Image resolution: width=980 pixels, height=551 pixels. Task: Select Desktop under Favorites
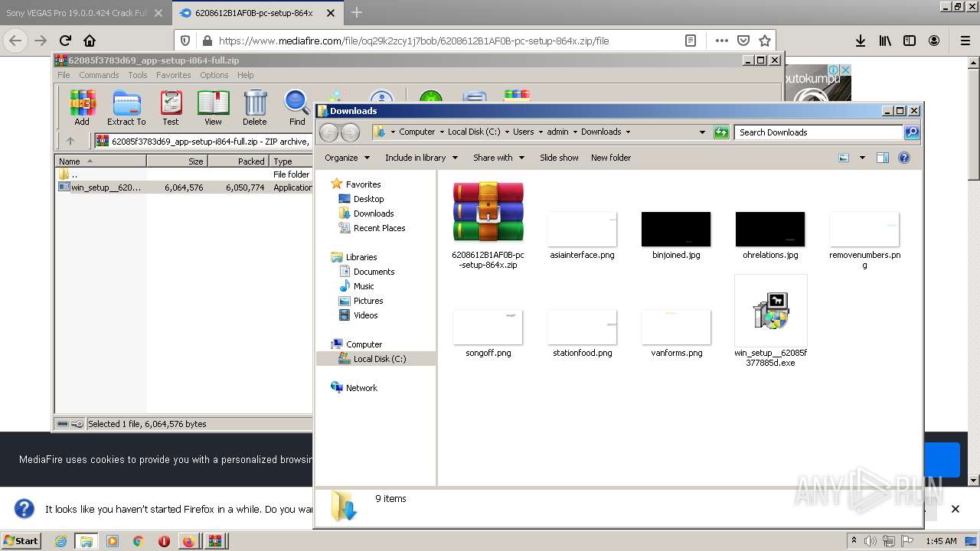[368, 199]
